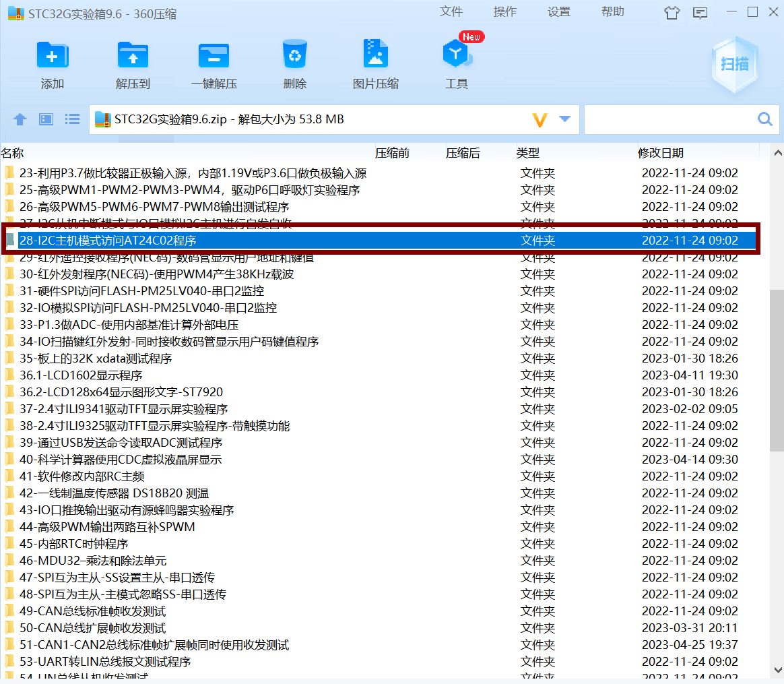
Task: Open the skin (shirt) icon in the title bar
Action: tap(672, 13)
